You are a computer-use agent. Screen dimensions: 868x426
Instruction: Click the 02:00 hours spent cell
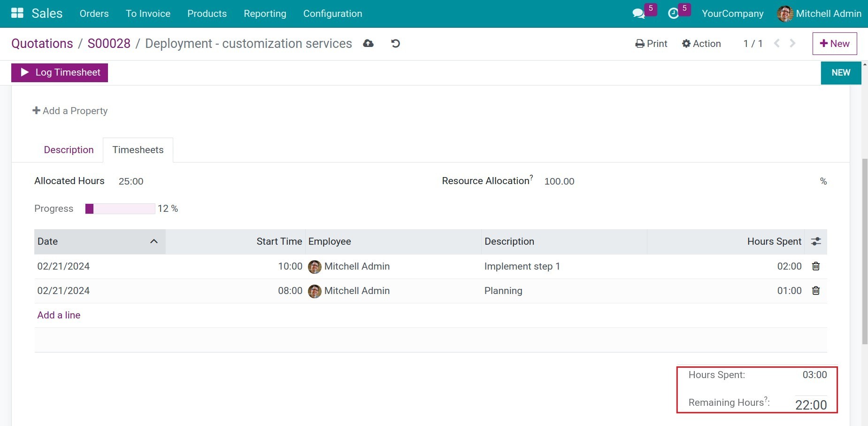tap(790, 266)
